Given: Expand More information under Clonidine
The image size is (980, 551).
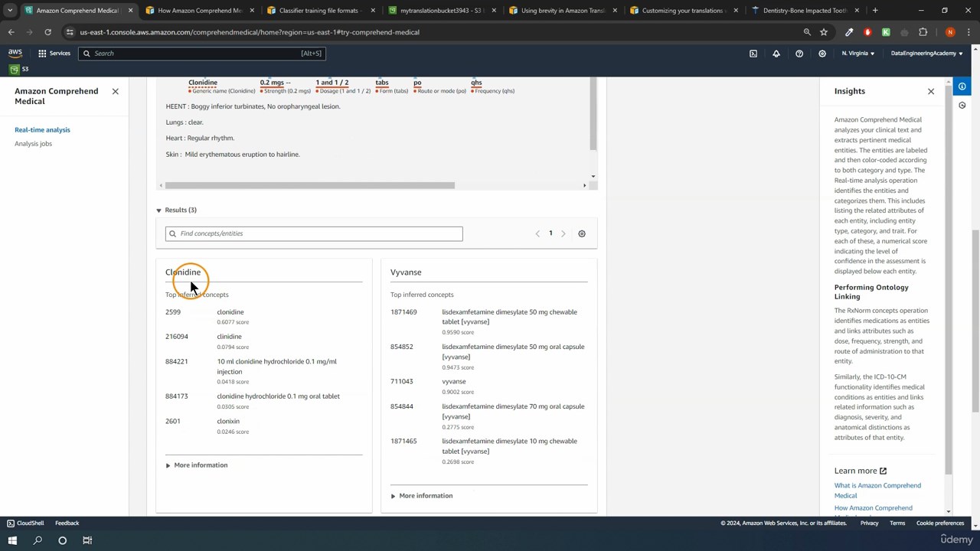Looking at the screenshot, I should tap(197, 465).
